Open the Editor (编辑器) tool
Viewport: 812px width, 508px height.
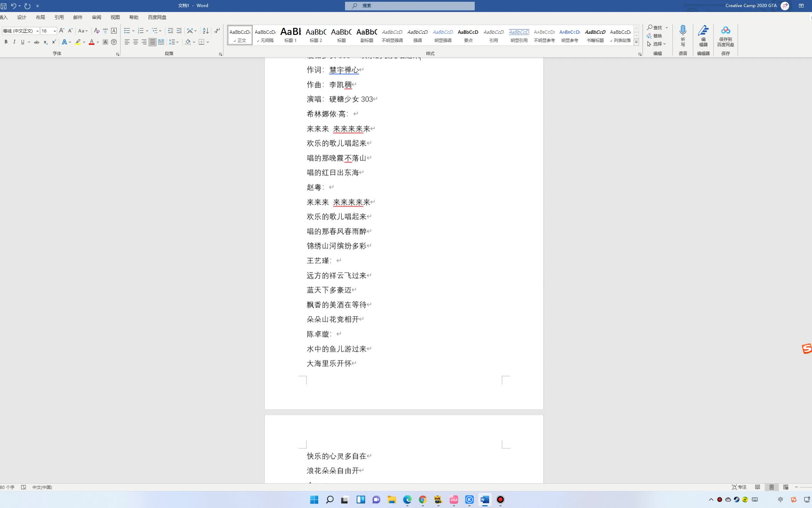(x=703, y=35)
